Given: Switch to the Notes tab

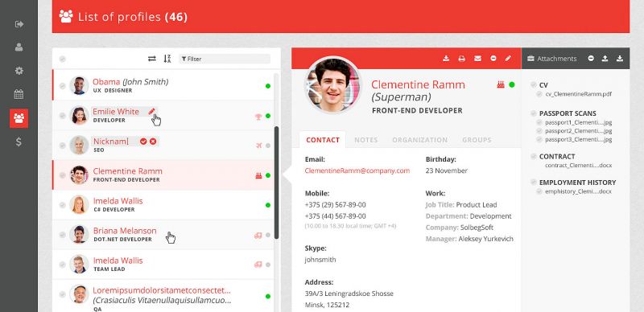Looking at the screenshot, I should click(366, 140).
